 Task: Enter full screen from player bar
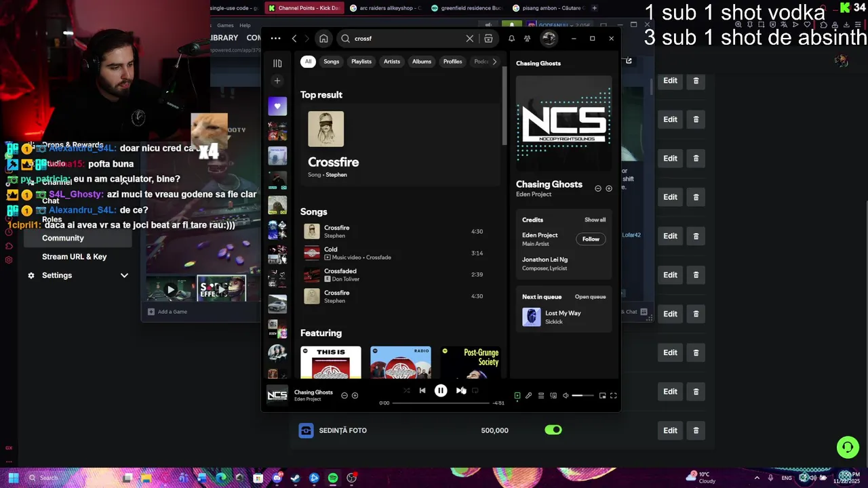coord(614,396)
